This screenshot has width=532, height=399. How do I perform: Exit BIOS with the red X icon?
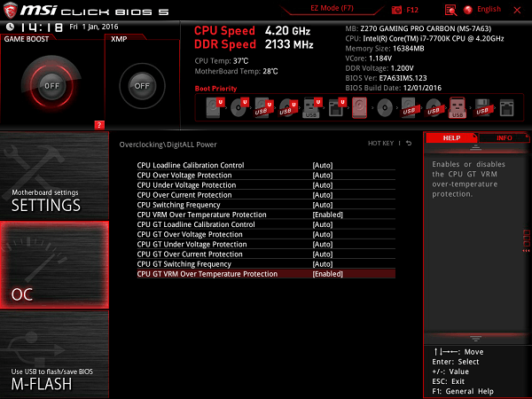click(517, 10)
